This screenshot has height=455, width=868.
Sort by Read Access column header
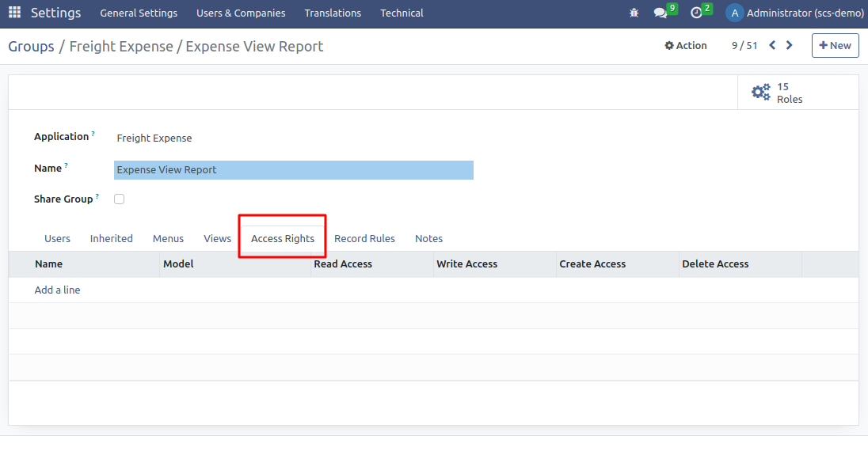pyautogui.click(x=343, y=264)
